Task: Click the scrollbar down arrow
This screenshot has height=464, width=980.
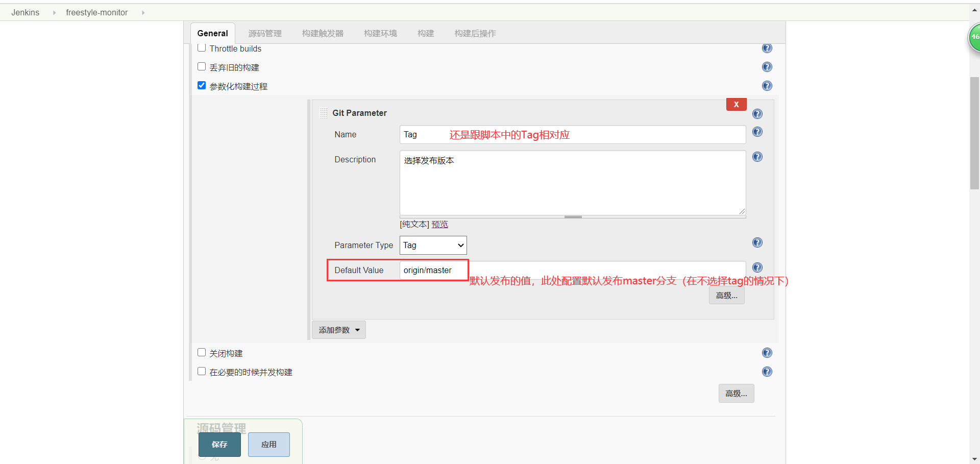Action: (x=974, y=459)
